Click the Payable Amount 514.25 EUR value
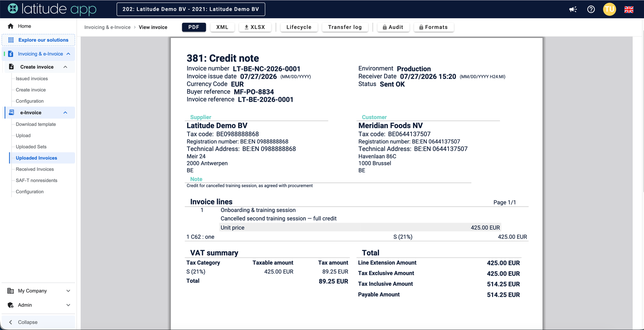The width and height of the screenshot is (644, 330). [503, 295]
